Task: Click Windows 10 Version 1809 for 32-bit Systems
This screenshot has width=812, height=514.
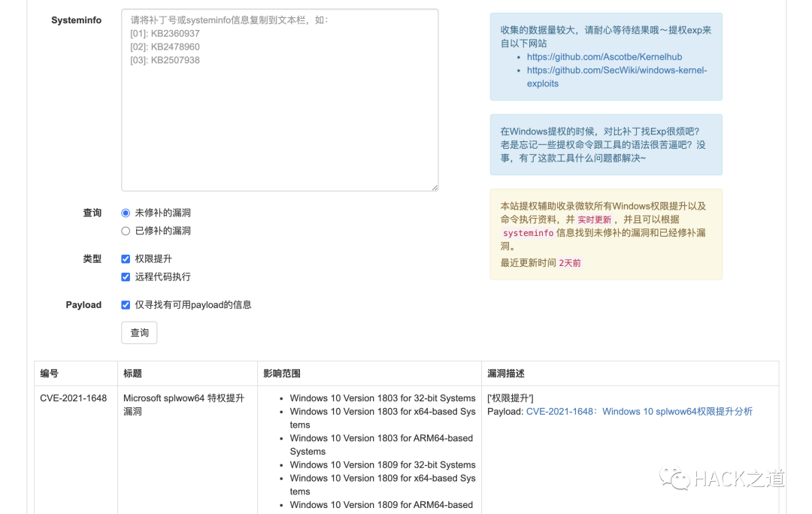Action: click(x=383, y=465)
